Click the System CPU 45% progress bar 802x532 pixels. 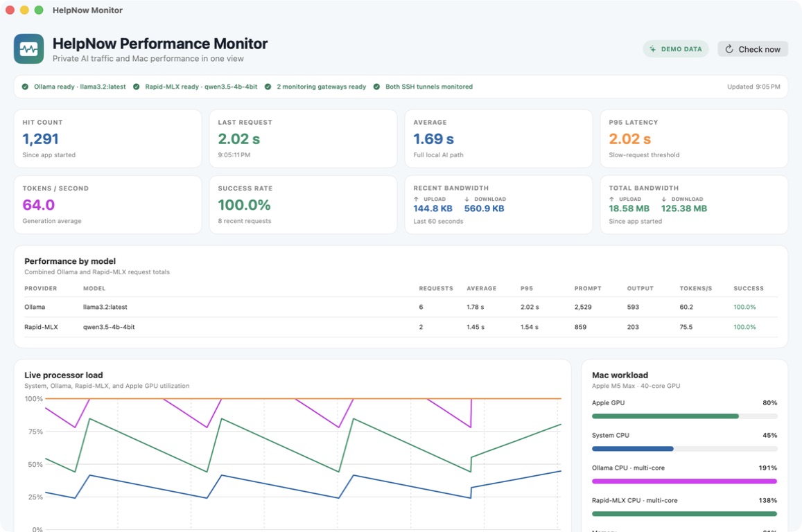[684, 449]
